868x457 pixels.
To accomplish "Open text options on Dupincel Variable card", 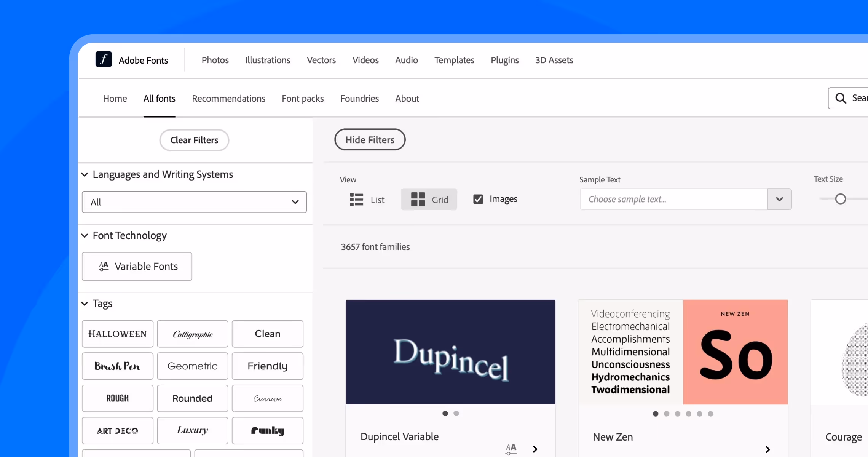I will pyautogui.click(x=511, y=449).
